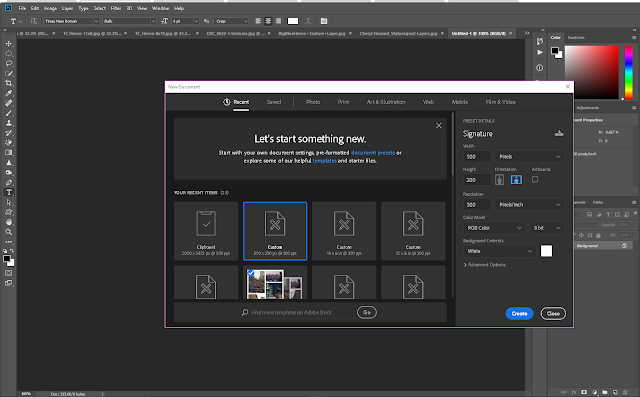The image size is (640, 397).
Task: Click the Create button
Action: (519, 313)
